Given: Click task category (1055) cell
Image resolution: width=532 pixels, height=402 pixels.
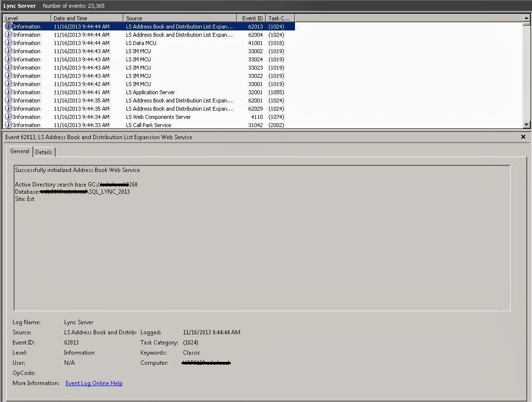Looking at the screenshot, I should click(276, 92).
